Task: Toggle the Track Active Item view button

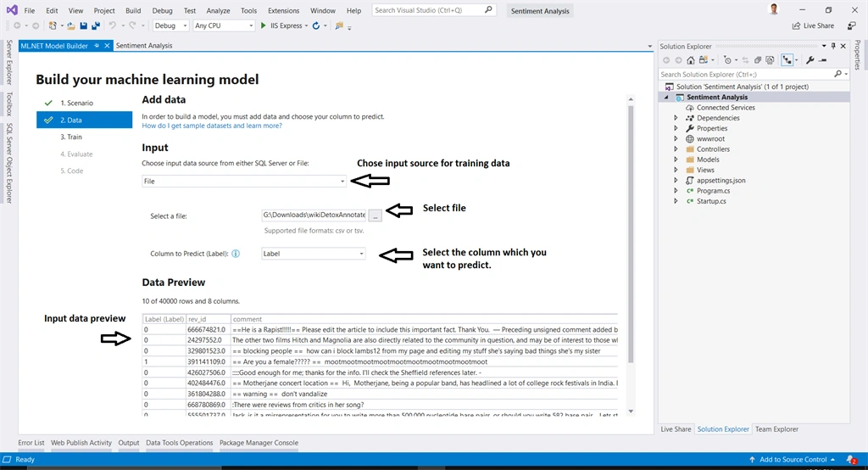Action: 787,60
